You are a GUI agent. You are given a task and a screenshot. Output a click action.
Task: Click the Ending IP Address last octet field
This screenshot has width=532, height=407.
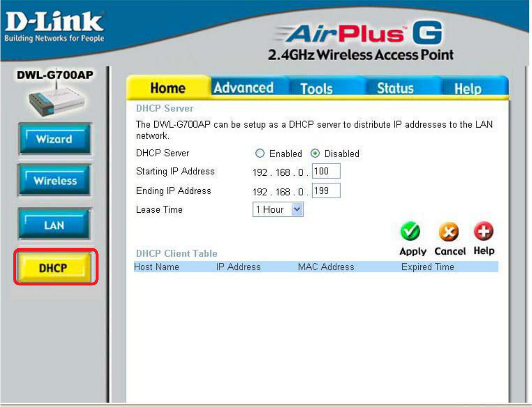click(x=326, y=191)
